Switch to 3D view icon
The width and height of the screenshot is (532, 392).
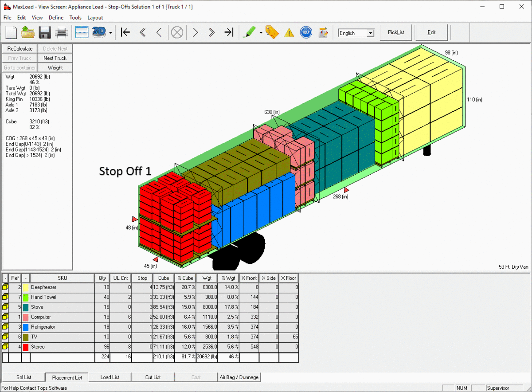pos(98,32)
